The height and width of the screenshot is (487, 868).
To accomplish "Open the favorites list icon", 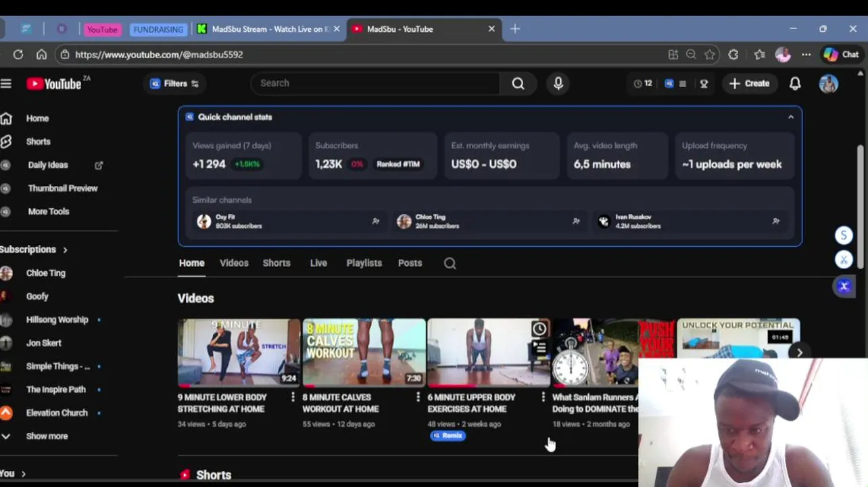I will (760, 54).
